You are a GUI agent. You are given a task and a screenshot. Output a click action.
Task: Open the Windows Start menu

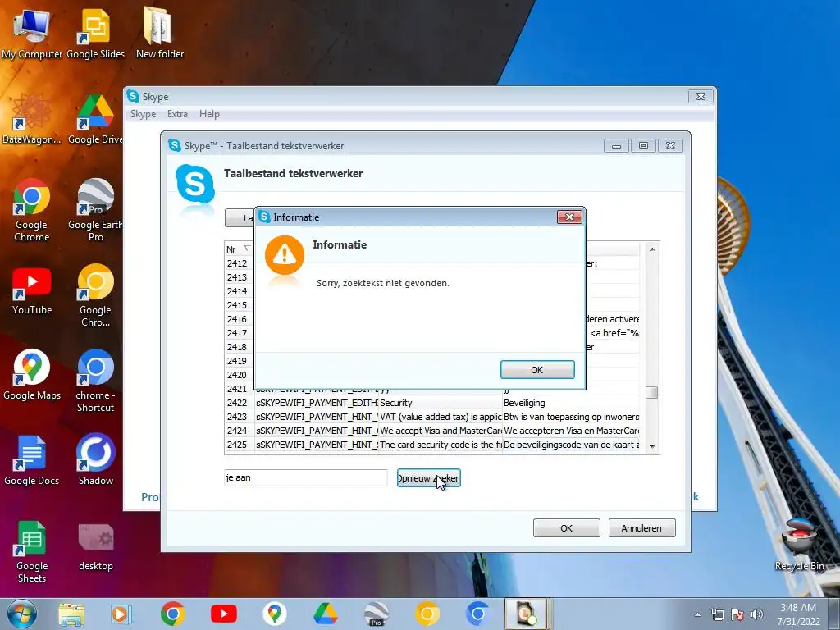21,614
